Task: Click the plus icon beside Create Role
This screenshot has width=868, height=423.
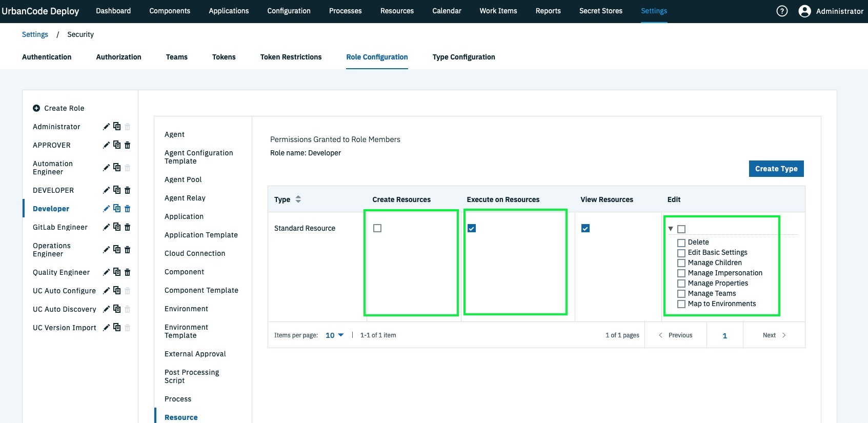Action: click(36, 108)
